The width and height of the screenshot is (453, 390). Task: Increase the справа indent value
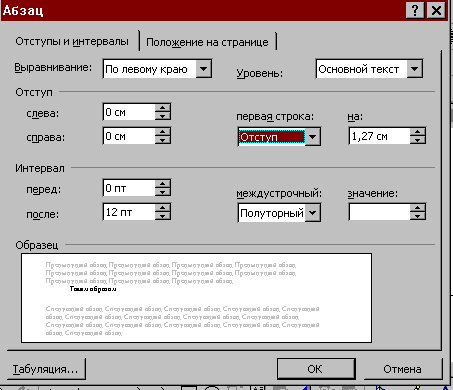click(x=163, y=132)
